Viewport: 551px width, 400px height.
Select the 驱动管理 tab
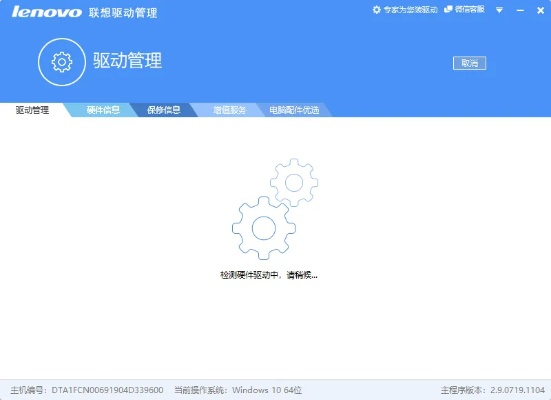[x=32, y=110]
